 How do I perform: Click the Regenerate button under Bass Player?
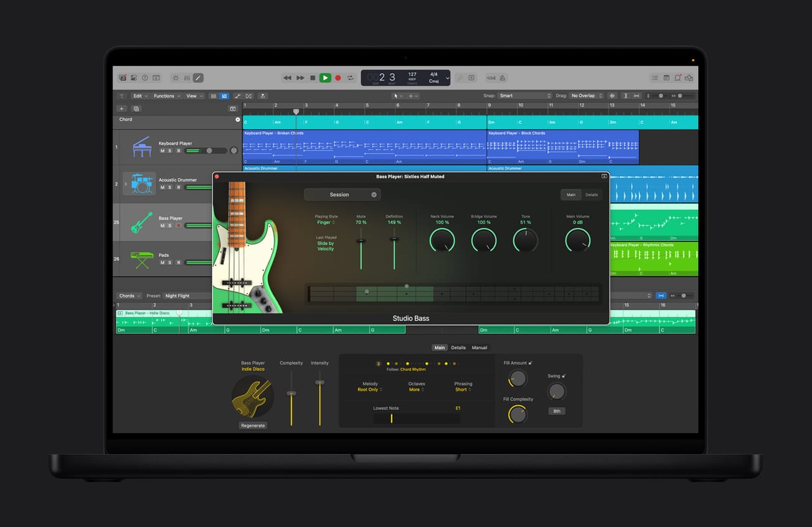pyautogui.click(x=253, y=426)
